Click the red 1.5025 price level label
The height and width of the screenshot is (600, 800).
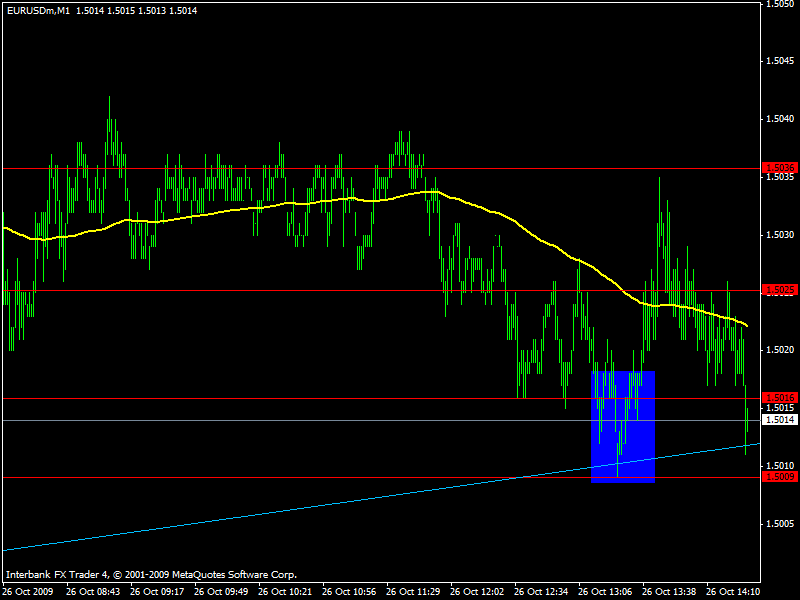coord(779,290)
